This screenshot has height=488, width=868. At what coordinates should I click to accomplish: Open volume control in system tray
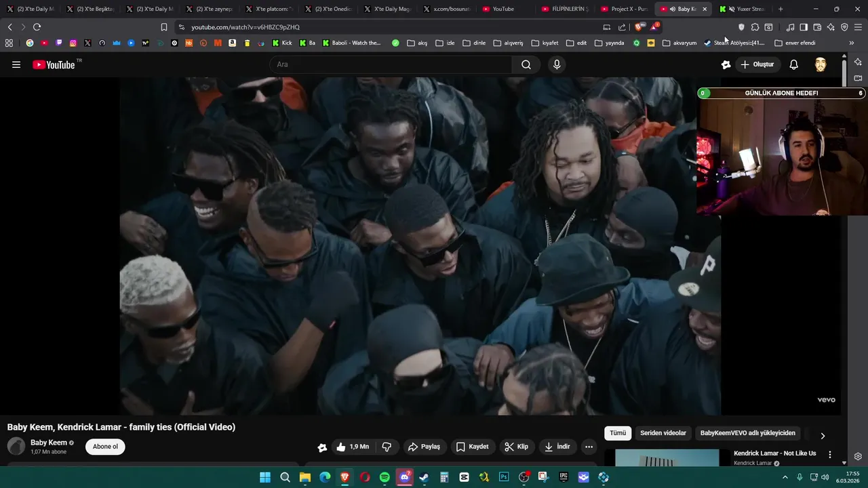[x=825, y=477]
